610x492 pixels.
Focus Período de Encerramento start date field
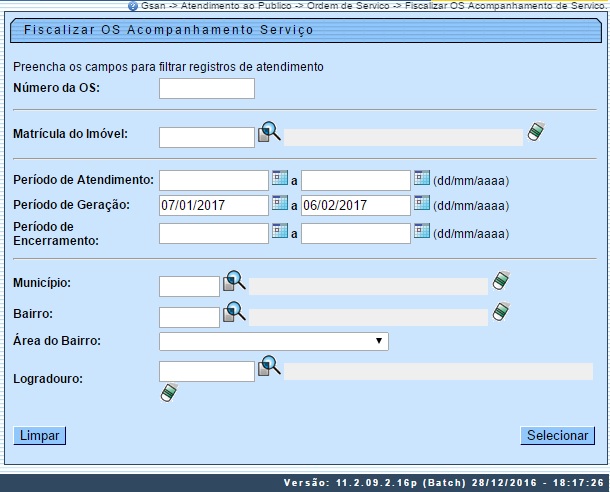coord(214,233)
